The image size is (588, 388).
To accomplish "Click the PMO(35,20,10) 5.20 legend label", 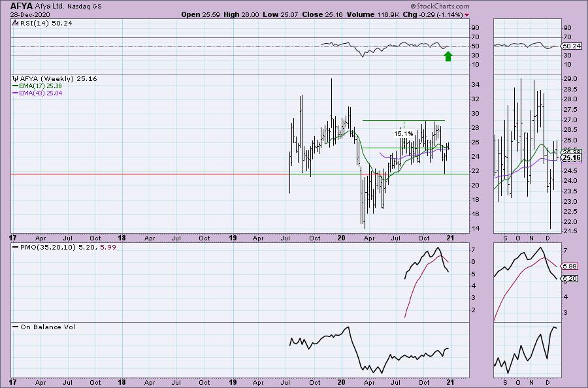I will 59,248.
